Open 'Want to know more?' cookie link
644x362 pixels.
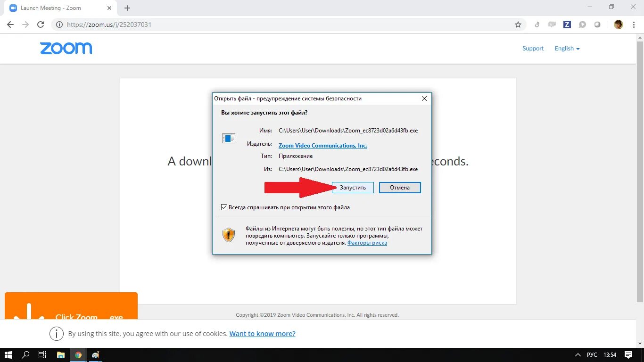click(x=262, y=334)
